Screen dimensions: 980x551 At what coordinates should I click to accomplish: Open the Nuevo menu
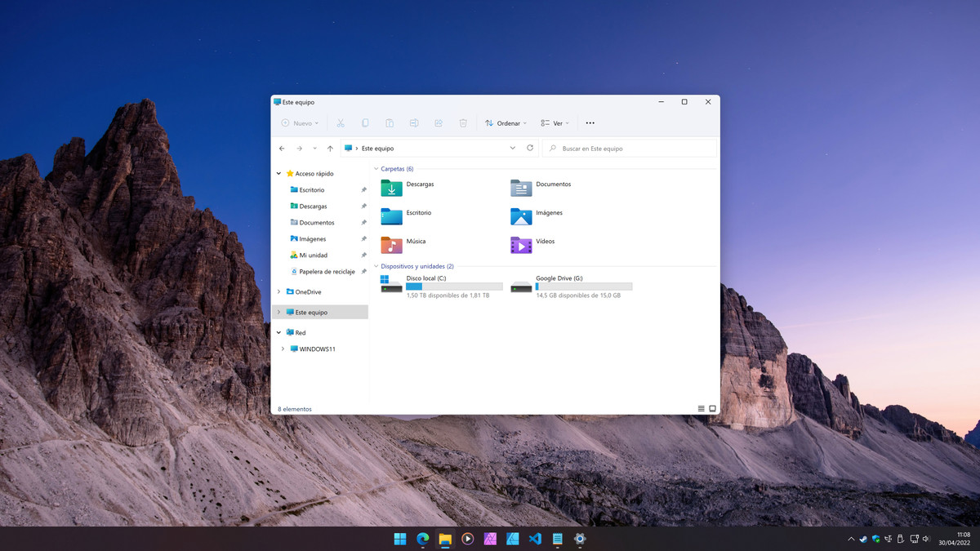tap(299, 122)
